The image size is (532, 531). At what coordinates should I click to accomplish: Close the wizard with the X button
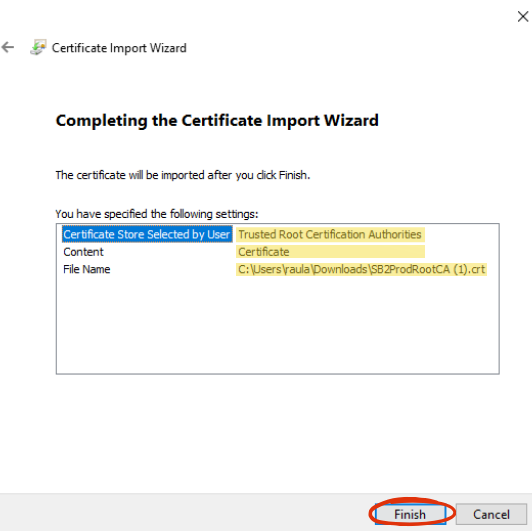(x=522, y=16)
